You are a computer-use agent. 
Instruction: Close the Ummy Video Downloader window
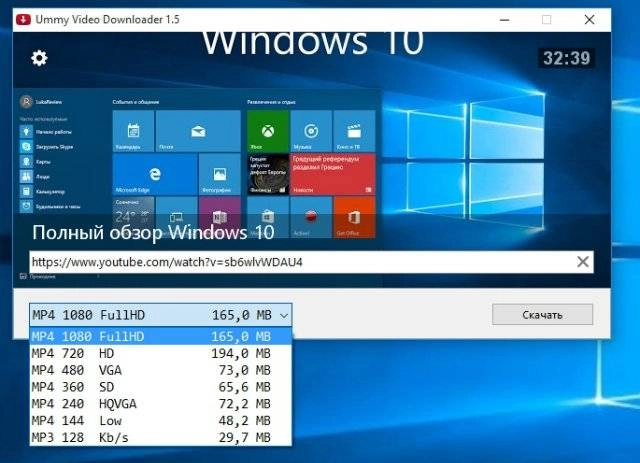point(589,20)
